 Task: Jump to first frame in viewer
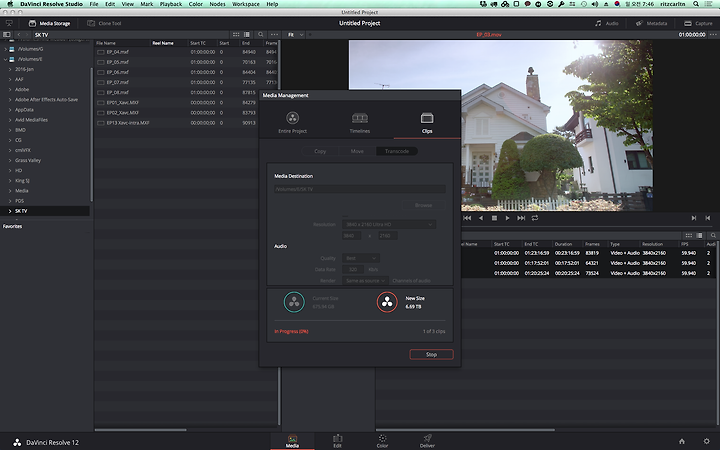click(x=467, y=218)
